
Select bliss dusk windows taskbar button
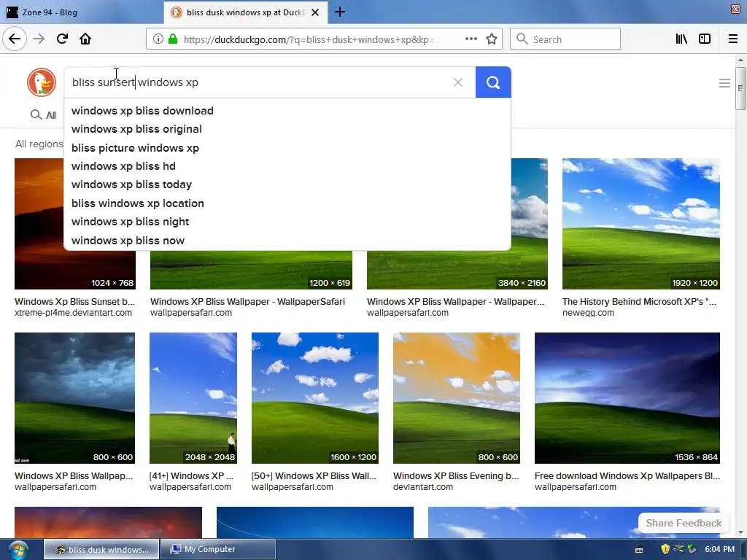[101, 549]
